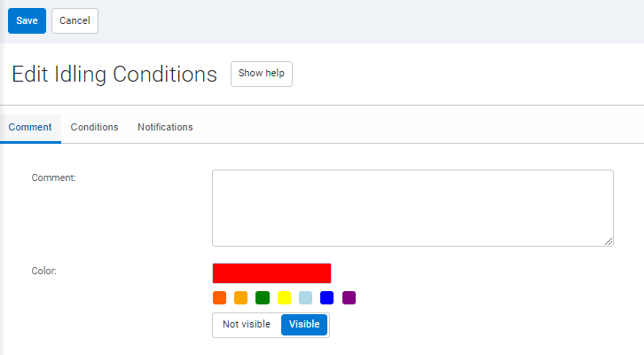Enable the Visible option
This screenshot has width=644, height=355.
pos(304,325)
